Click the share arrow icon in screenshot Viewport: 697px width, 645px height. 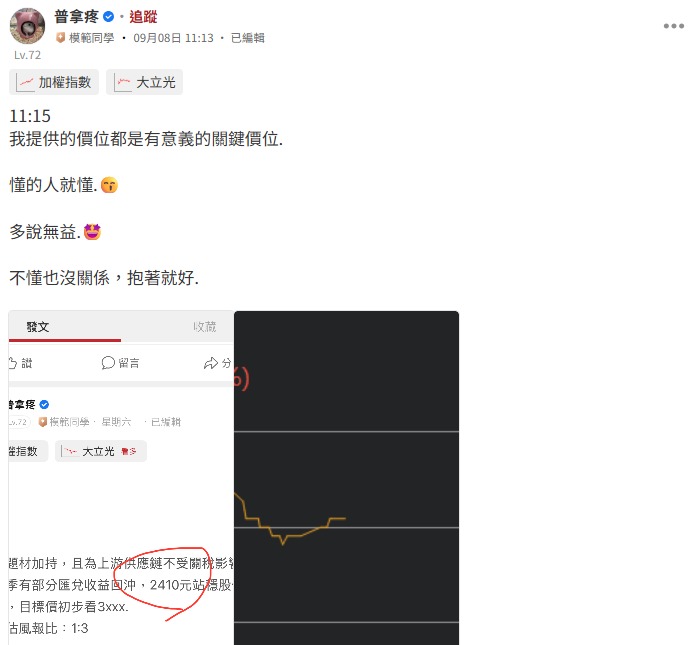click(211, 363)
